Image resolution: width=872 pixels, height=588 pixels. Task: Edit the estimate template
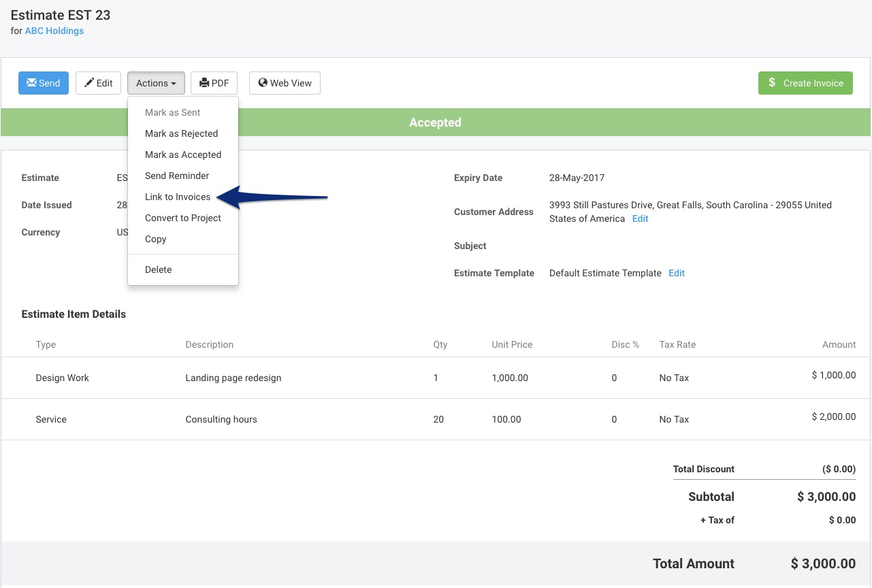point(677,273)
